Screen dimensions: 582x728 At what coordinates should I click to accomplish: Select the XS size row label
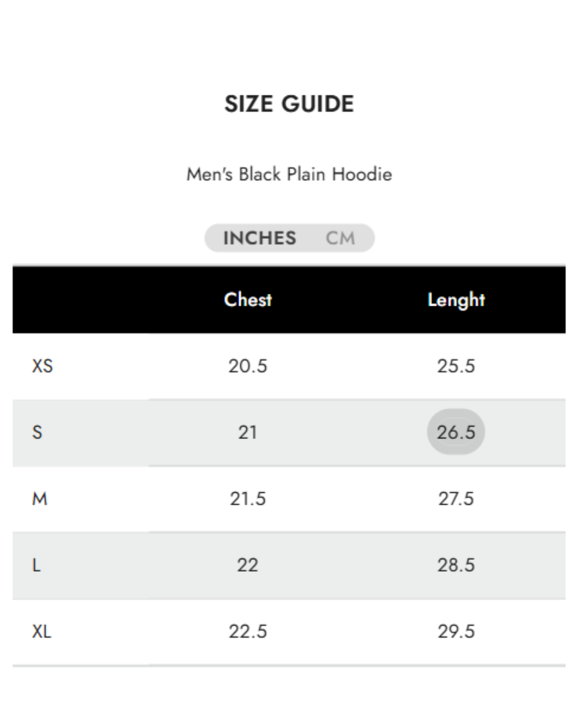pyautogui.click(x=43, y=366)
